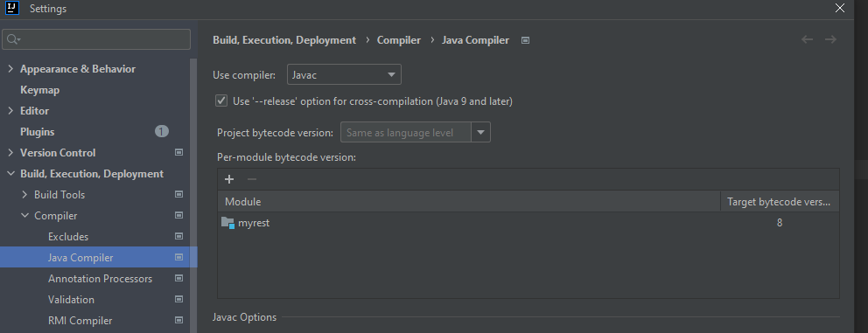This screenshot has height=333, width=868.
Task: Click the add module plus icon
Action: tap(229, 179)
